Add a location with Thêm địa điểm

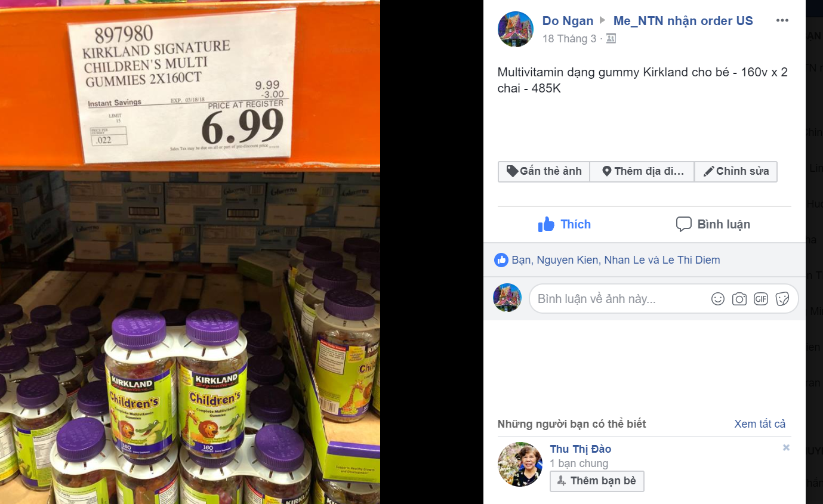click(642, 171)
